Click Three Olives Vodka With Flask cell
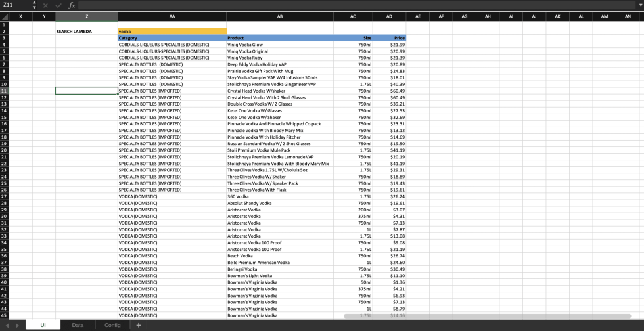Viewport: 644px width, 331px height. [x=280, y=190]
